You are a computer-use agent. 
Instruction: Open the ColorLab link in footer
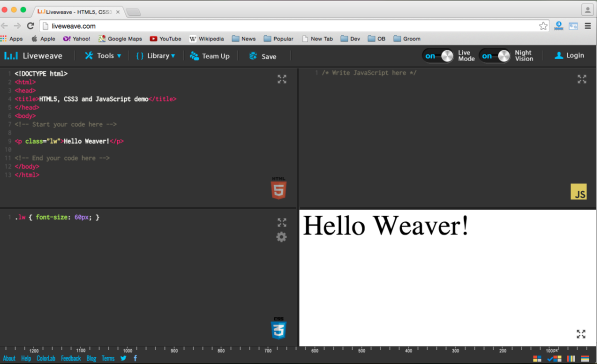coord(46,358)
